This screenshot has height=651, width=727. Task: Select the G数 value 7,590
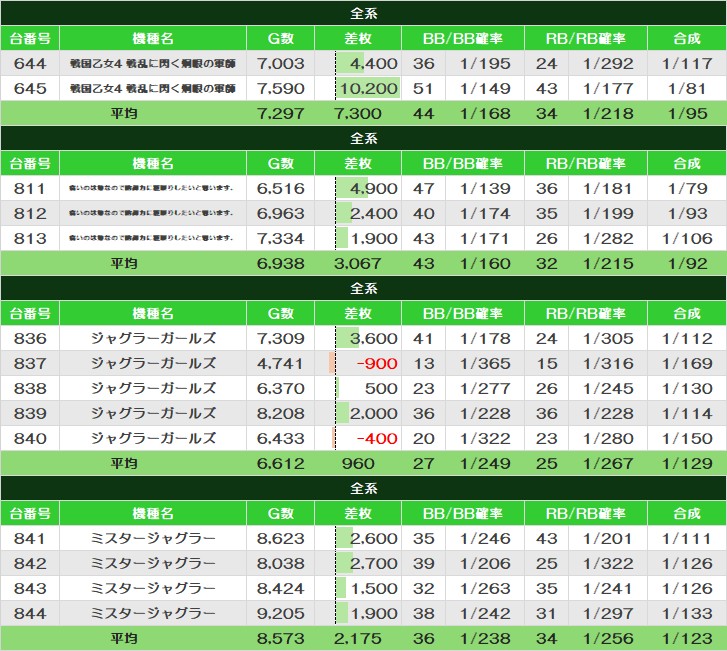point(281,89)
